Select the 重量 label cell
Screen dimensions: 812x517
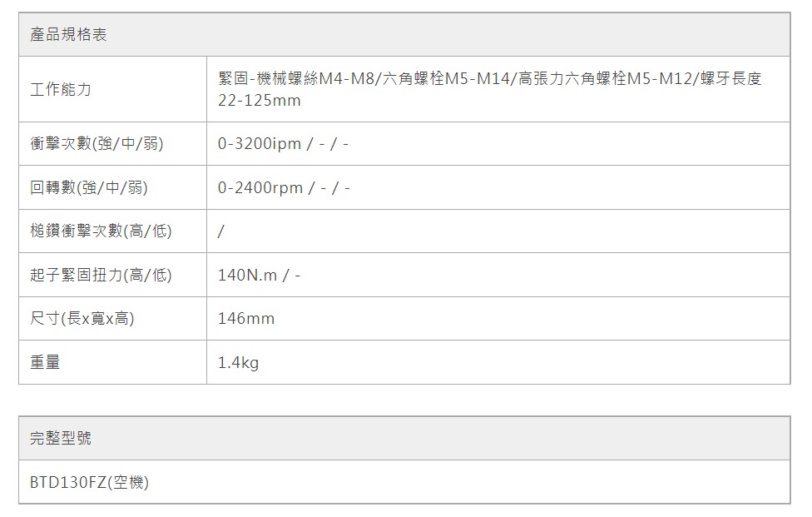point(45,362)
